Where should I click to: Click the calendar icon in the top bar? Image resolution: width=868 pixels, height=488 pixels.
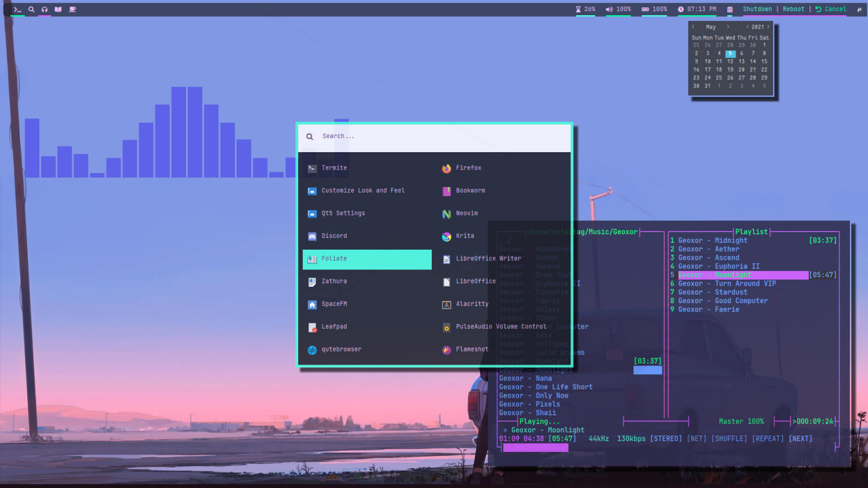click(730, 9)
